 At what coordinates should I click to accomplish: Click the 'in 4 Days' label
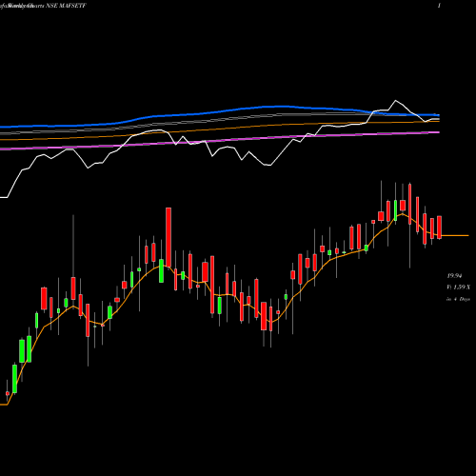[x=458, y=299]
